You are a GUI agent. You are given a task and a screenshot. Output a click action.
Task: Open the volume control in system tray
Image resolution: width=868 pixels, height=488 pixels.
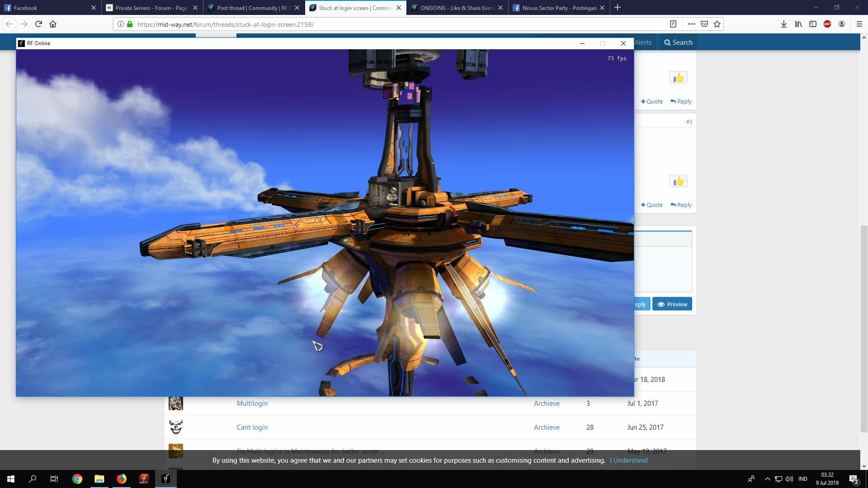(789, 479)
